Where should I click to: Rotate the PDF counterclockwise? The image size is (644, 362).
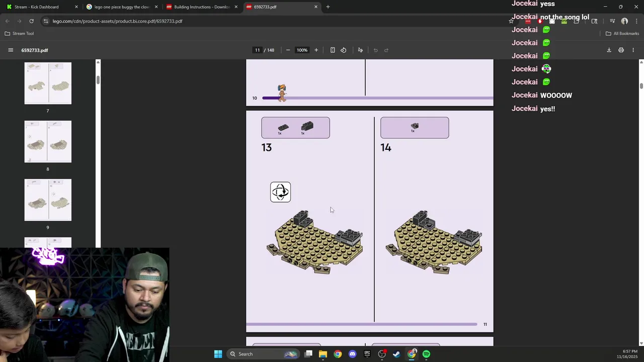coord(344,50)
